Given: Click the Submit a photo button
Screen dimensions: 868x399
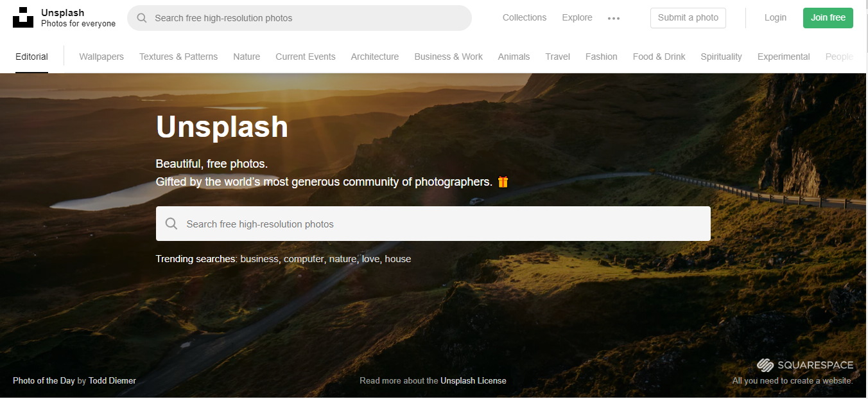Looking at the screenshot, I should tap(688, 17).
